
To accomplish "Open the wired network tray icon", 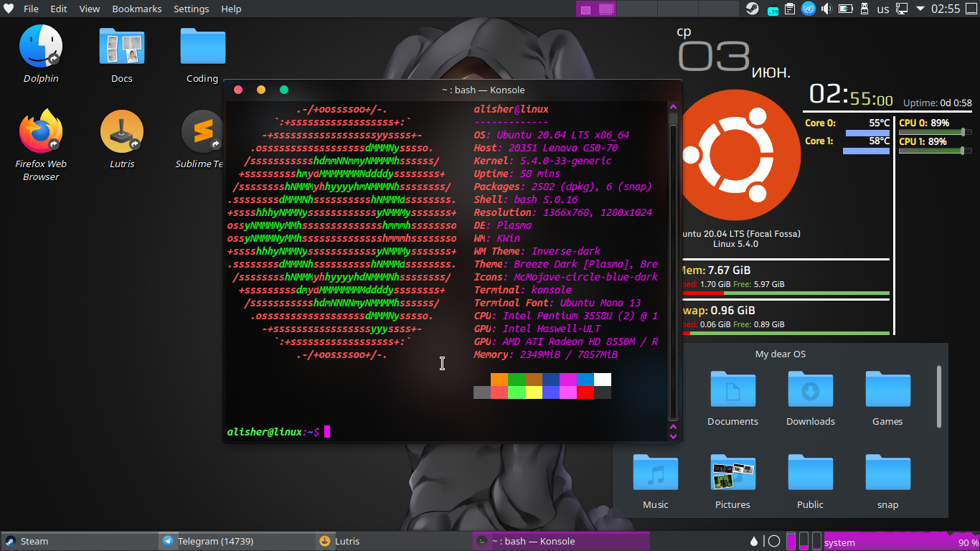I will pos(902,9).
